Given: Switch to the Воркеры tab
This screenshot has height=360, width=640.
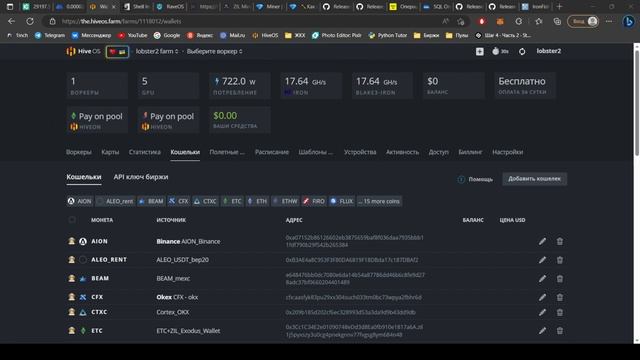Looking at the screenshot, I should click(x=79, y=152).
